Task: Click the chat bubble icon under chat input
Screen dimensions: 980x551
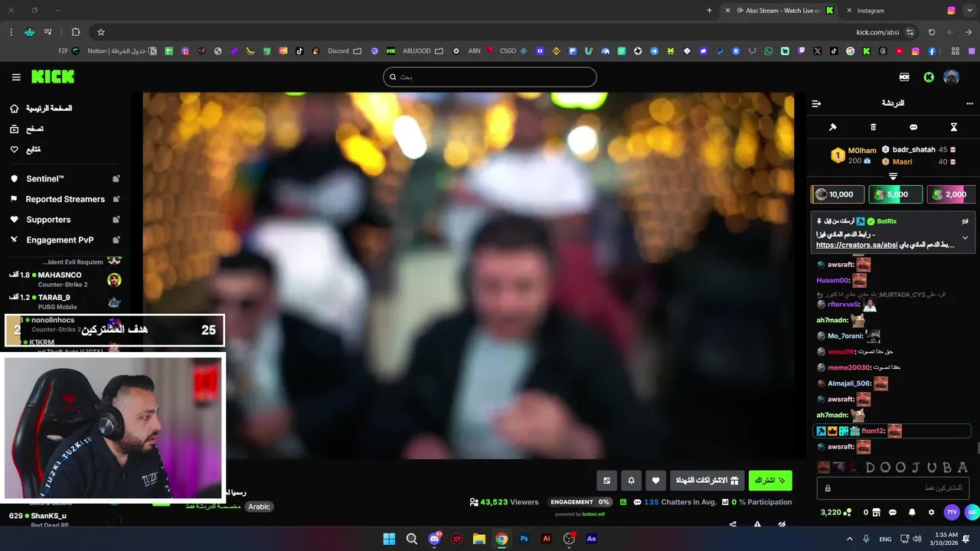Action: click(893, 513)
